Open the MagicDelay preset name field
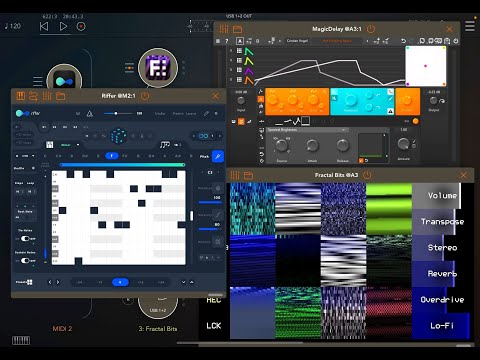This screenshot has width=480, height=360. [x=337, y=41]
